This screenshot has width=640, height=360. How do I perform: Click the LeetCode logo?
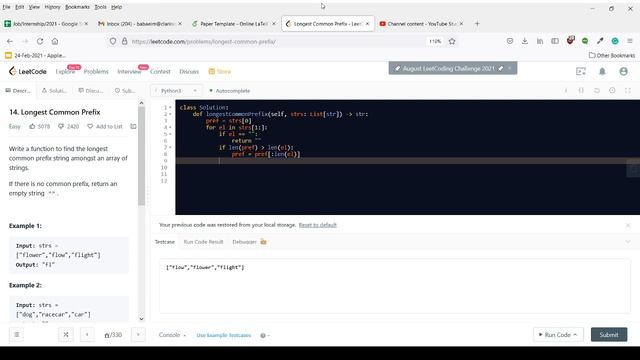click(28, 71)
